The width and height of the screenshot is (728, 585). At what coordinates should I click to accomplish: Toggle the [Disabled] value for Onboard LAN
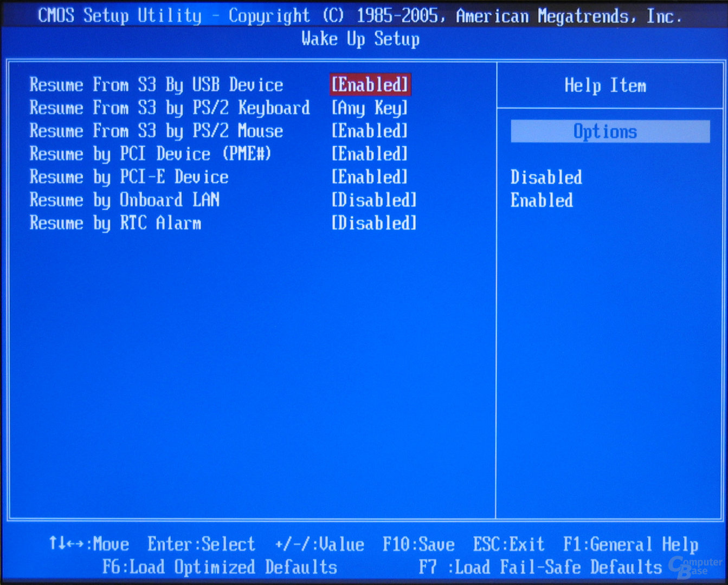[x=374, y=200]
